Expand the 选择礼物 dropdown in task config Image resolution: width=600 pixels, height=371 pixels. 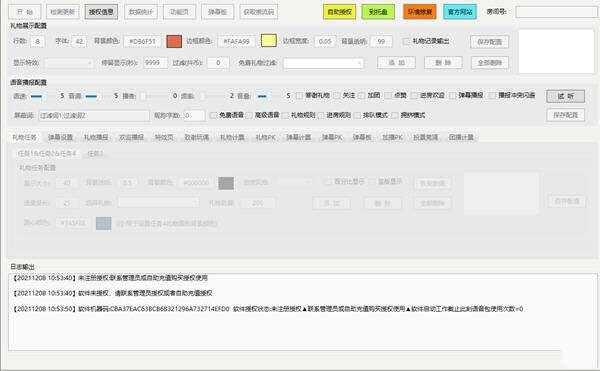point(158,203)
